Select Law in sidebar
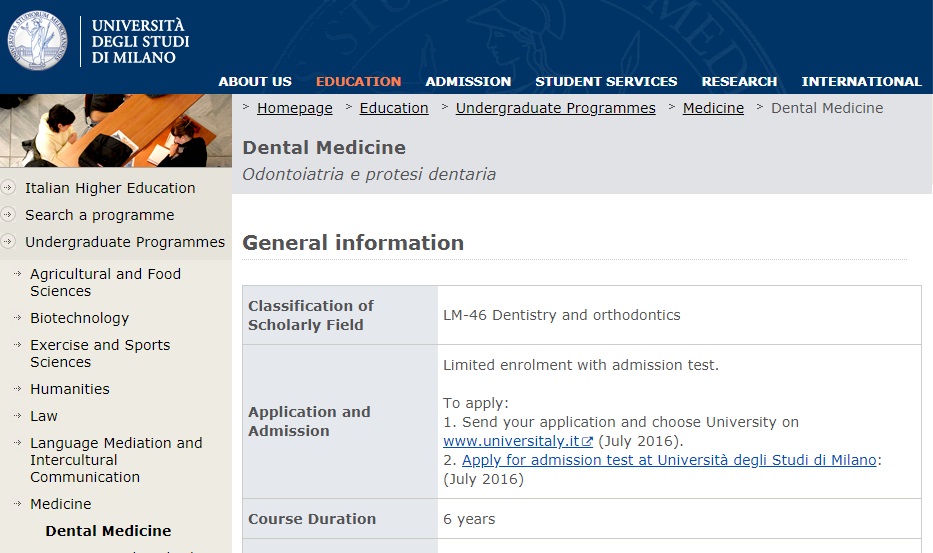Viewport: 933px width, 553px height. 44,416
